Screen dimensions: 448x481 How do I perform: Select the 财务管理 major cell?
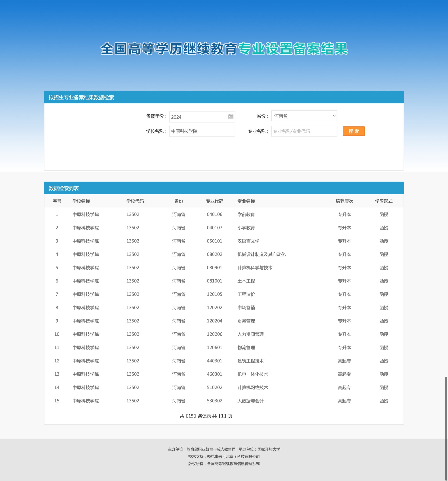coord(246,321)
